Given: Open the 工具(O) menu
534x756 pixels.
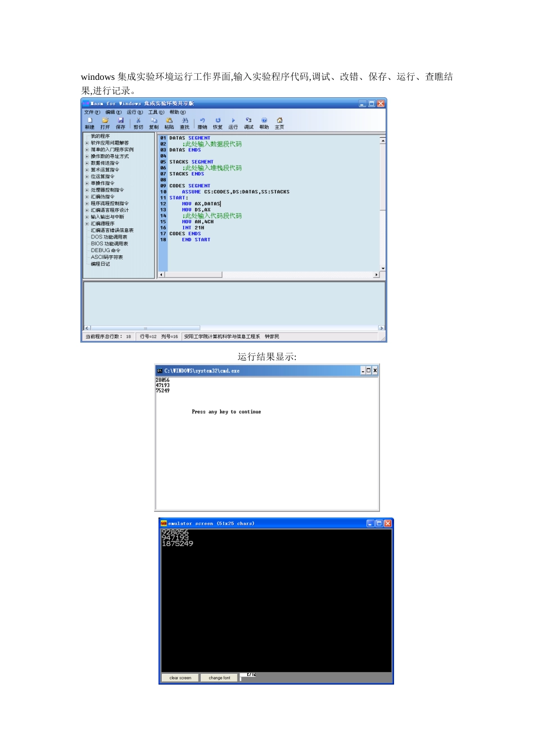Looking at the screenshot, I should click(x=156, y=112).
